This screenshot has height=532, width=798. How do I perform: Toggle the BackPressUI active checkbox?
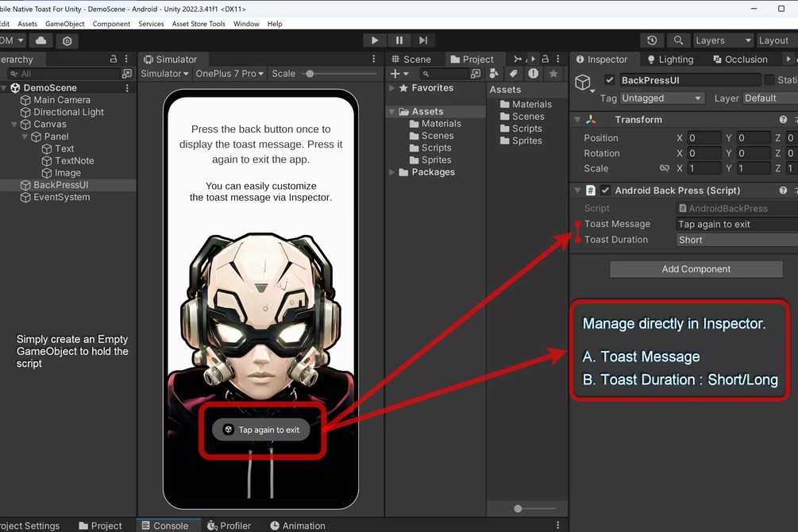click(x=609, y=80)
